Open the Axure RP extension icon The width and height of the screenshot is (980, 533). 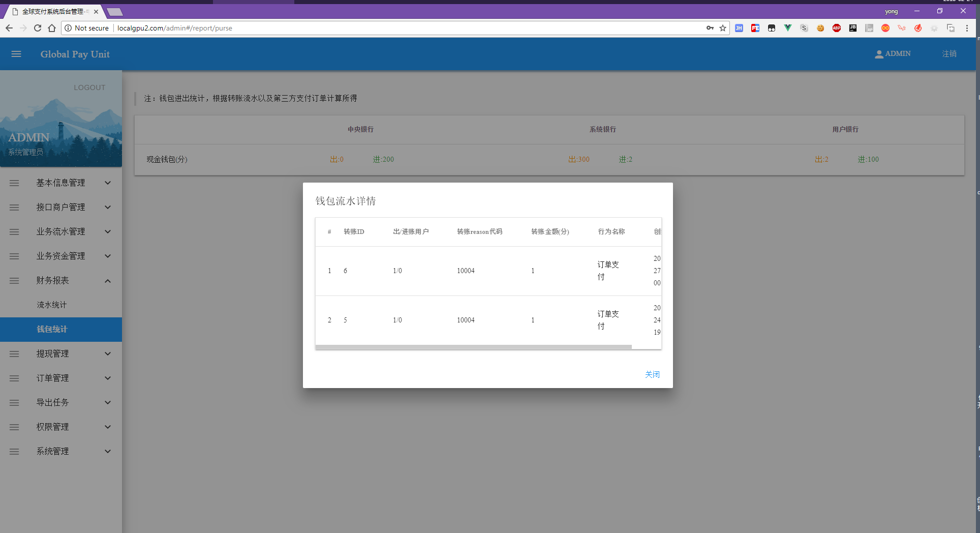click(x=869, y=28)
